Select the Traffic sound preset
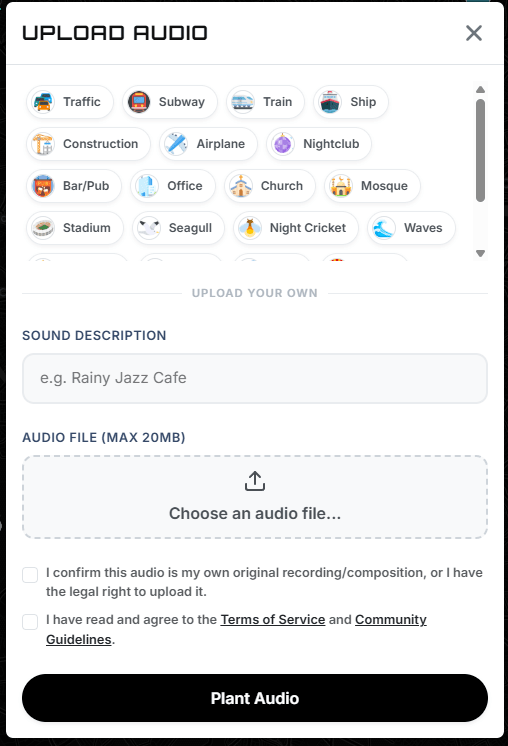The width and height of the screenshot is (508, 746). pos(70,102)
